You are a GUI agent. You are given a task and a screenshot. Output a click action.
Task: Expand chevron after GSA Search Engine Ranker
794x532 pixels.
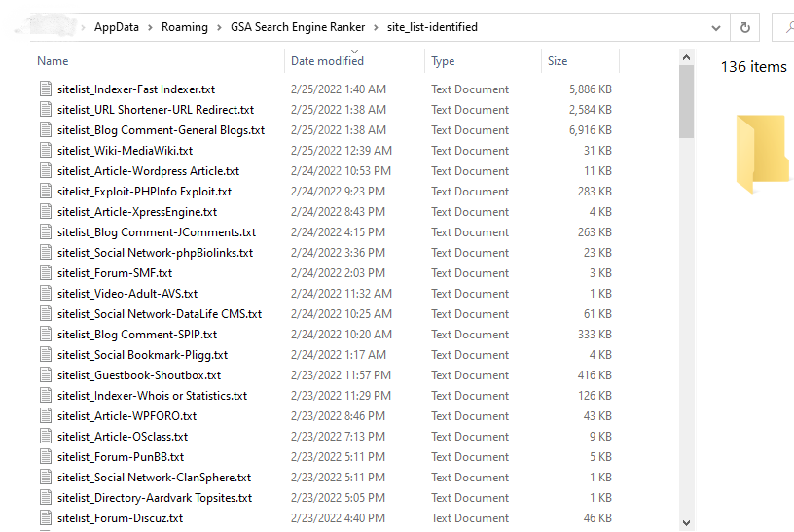(376, 27)
